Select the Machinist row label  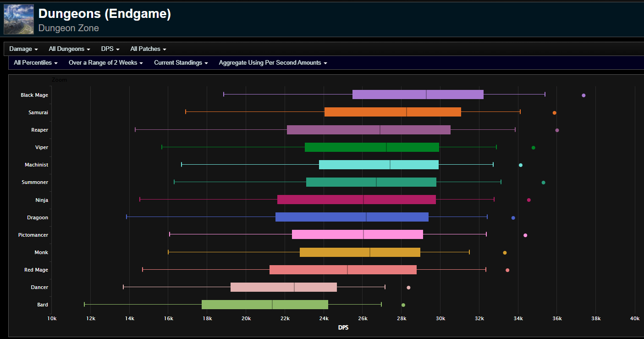tap(37, 165)
